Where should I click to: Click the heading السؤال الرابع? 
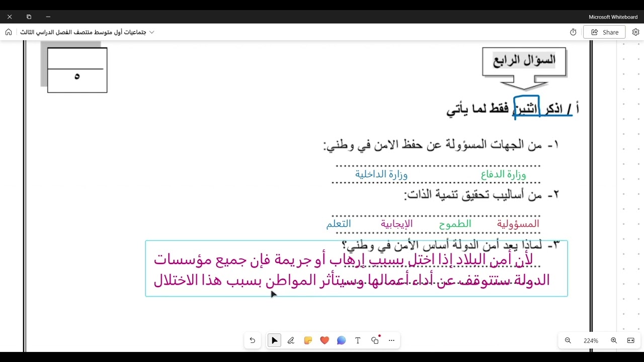point(524,61)
